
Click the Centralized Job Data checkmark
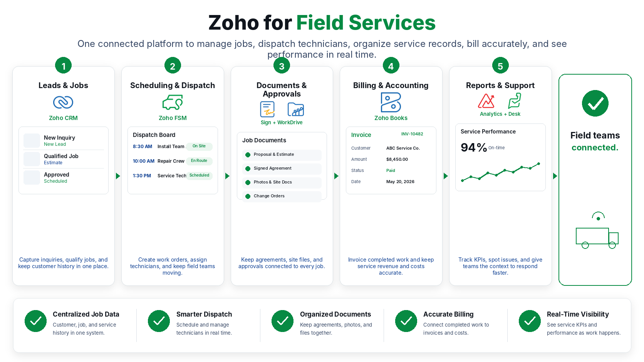[35, 321]
